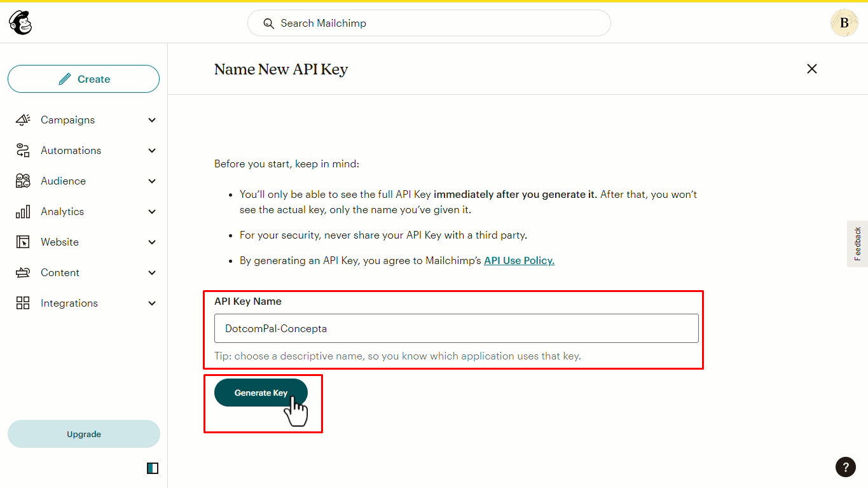Screen dimensions: 868x488
Task: Click the Campaigns megaphone icon
Action: pyautogui.click(x=23, y=120)
